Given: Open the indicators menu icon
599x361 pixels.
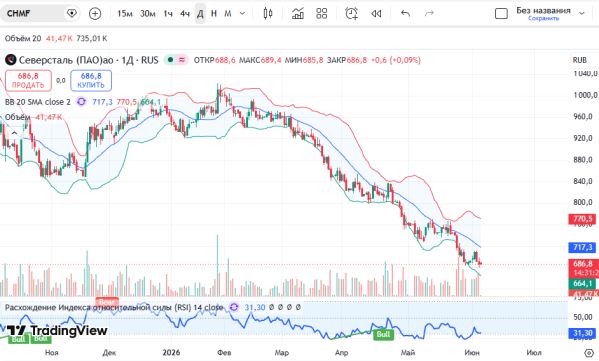Looking at the screenshot, I should (x=298, y=14).
